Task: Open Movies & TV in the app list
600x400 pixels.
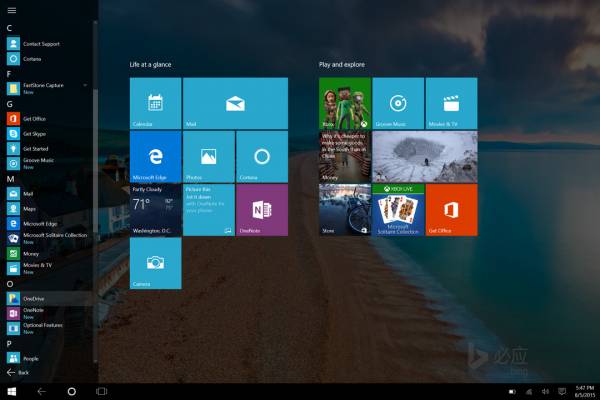Action: coord(48,268)
